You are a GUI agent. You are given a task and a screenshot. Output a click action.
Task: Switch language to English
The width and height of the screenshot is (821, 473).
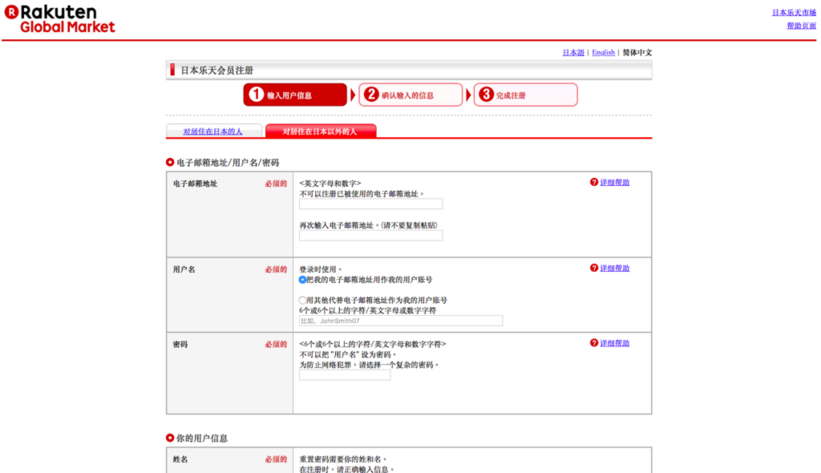point(603,52)
